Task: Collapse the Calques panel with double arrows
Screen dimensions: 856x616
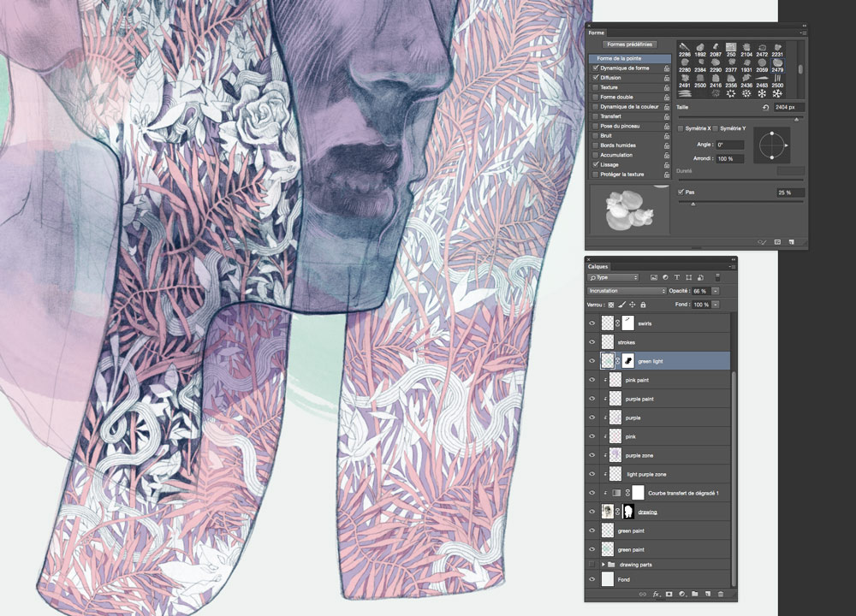Action: coord(734,259)
